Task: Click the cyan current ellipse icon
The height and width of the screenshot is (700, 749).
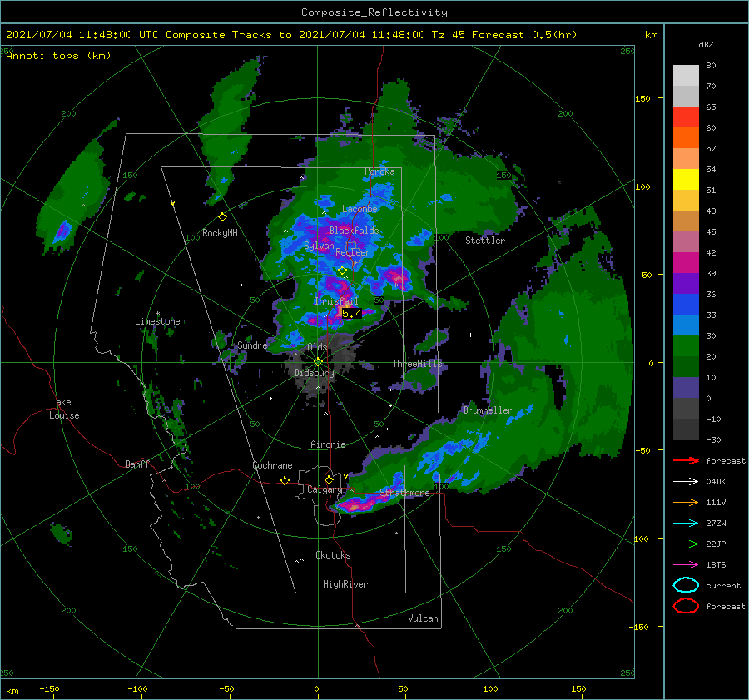Action: click(686, 585)
